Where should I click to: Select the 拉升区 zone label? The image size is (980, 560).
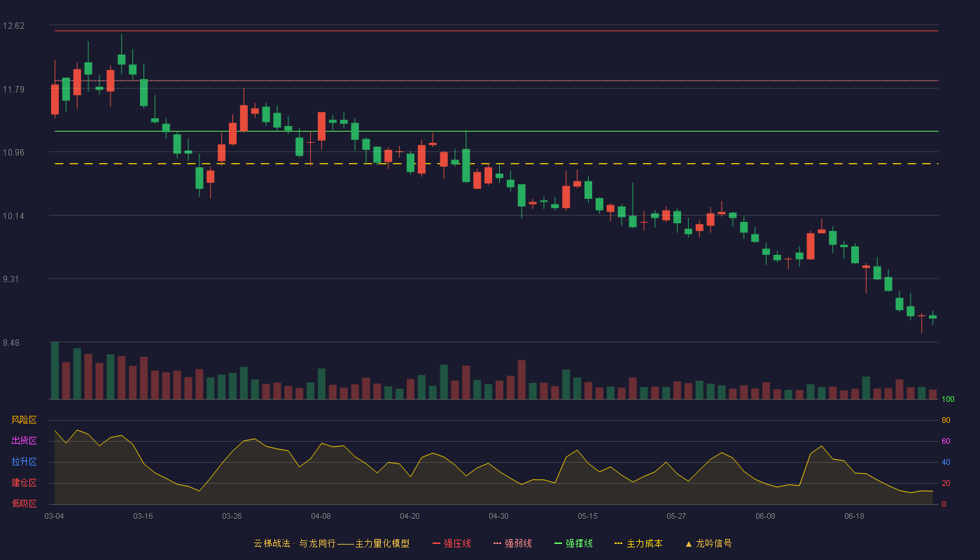point(24,462)
